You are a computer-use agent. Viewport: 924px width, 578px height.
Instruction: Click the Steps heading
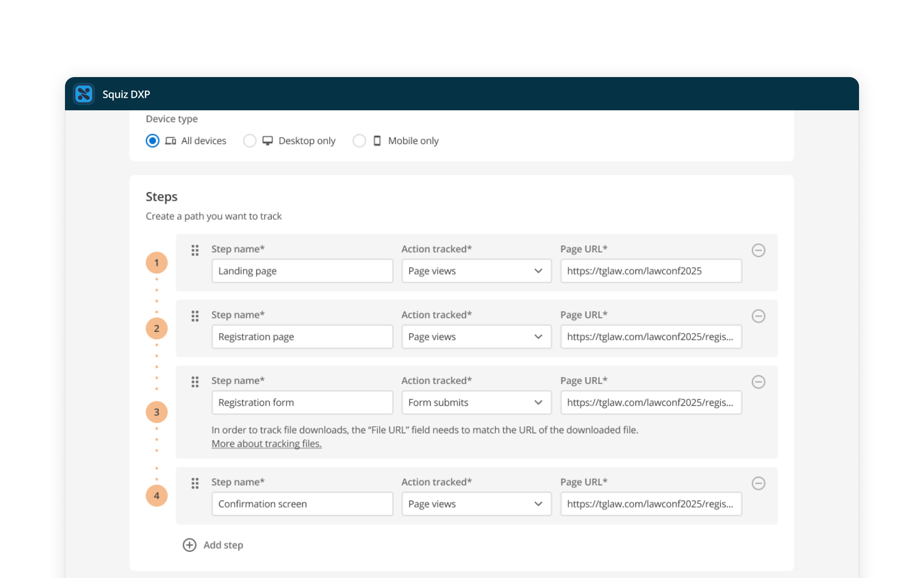coord(162,197)
